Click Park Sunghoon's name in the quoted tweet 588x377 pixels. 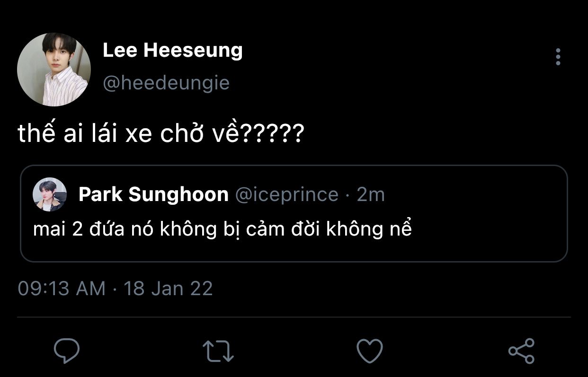[x=153, y=194]
